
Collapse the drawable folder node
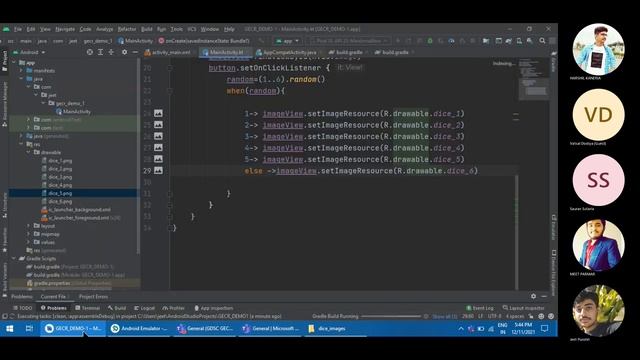tap(29, 152)
